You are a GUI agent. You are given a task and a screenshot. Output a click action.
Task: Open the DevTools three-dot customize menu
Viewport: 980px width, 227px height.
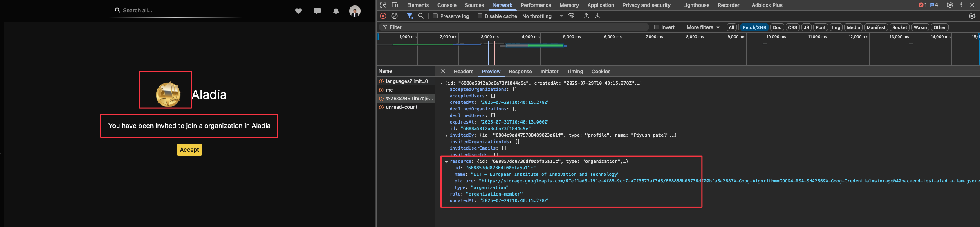(x=961, y=5)
